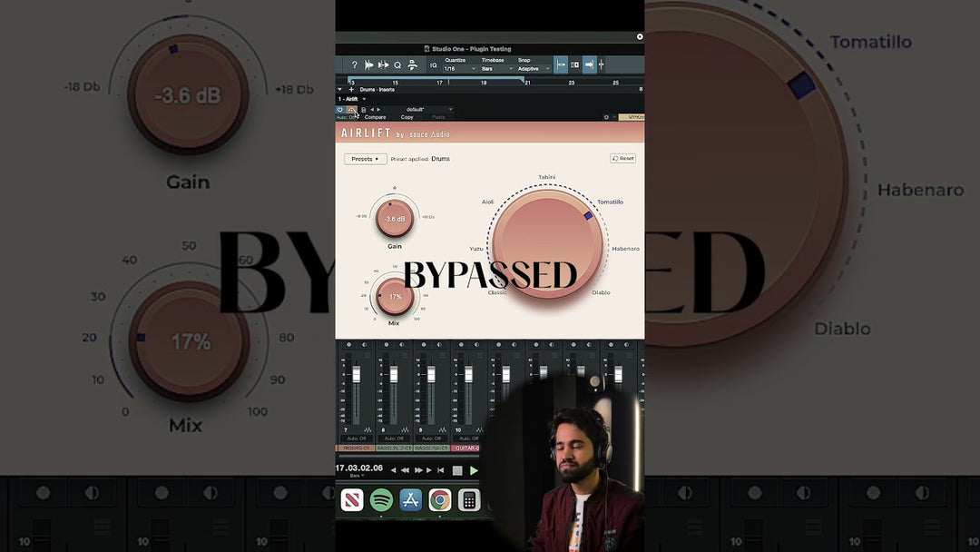This screenshot has height=552, width=980.
Task: Click the channel 7 volume fader
Action: click(357, 374)
